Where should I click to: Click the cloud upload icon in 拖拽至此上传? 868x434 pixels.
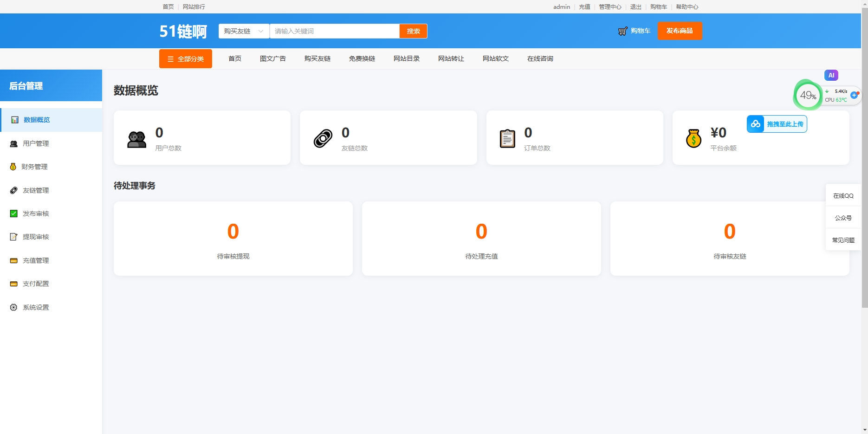coord(756,124)
